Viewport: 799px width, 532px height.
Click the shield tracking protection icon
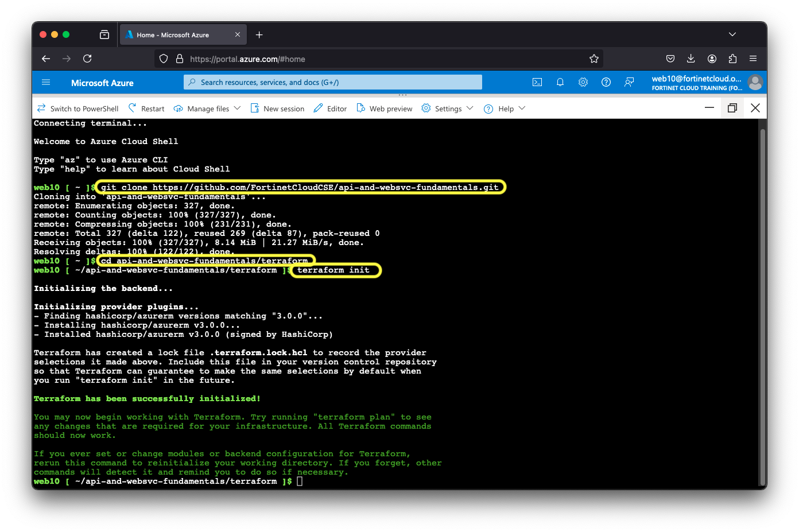coord(164,59)
